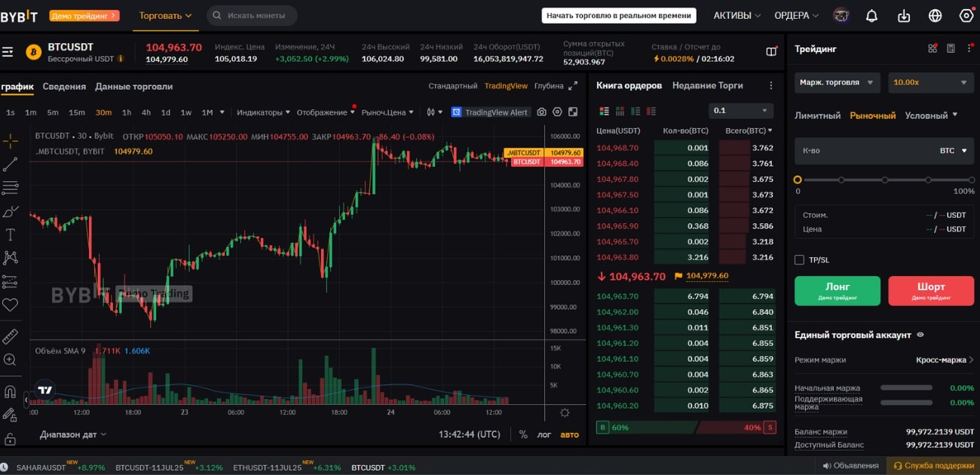The width and height of the screenshot is (980, 475).
Task: Switch to the Данные торговли tab
Action: coord(133,86)
